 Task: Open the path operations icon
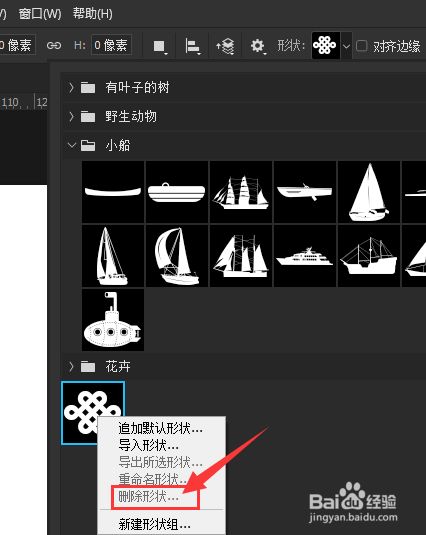[160, 46]
